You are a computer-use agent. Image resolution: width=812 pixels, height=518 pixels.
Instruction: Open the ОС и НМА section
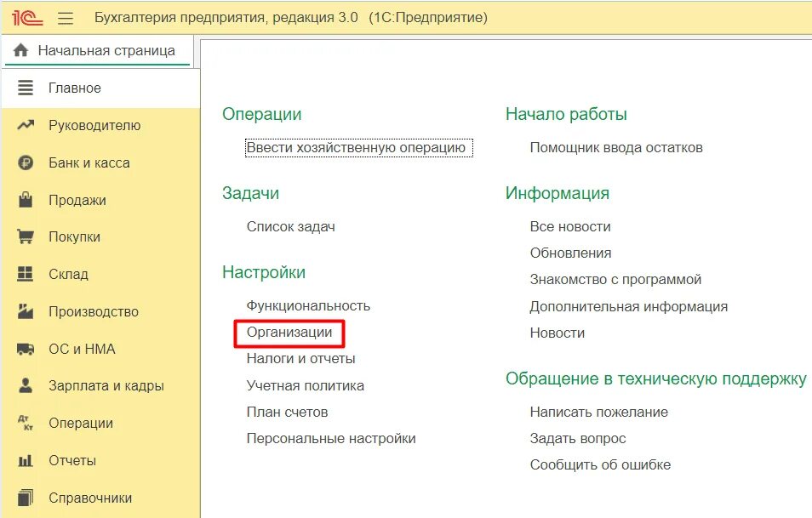(x=101, y=349)
